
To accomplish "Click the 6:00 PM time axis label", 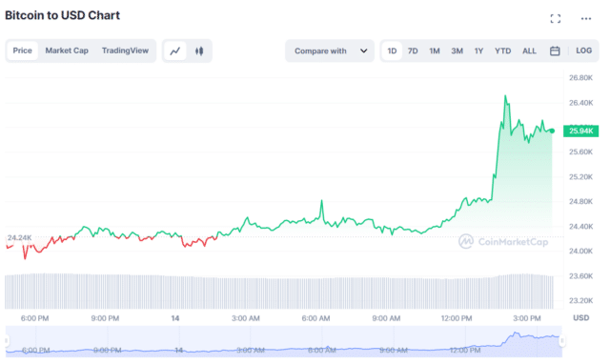I will click(34, 318).
